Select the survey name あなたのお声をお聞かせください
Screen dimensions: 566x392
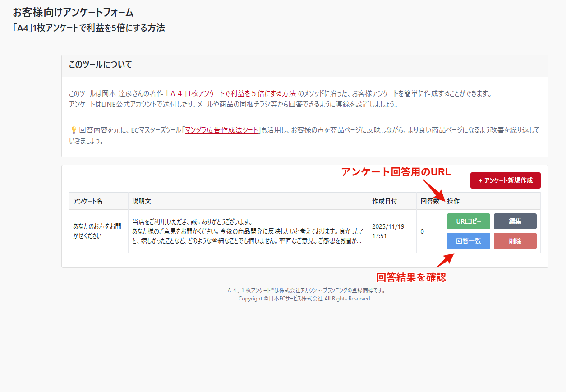(97, 231)
